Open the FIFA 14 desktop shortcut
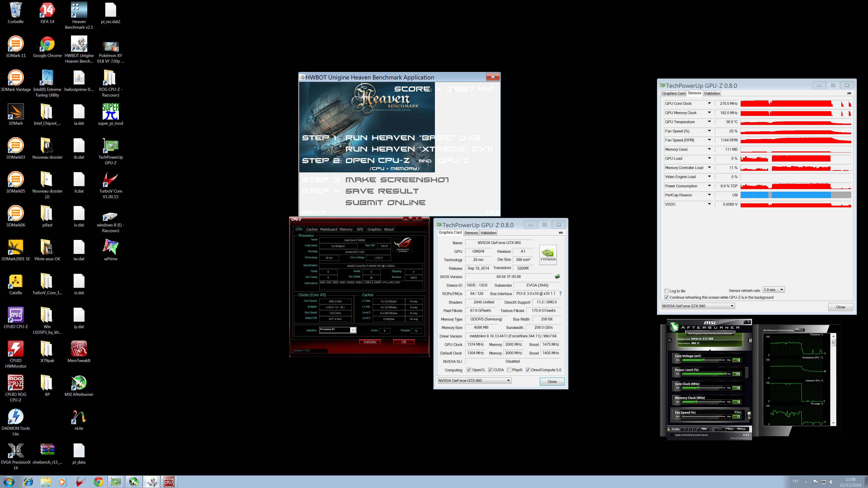This screenshot has width=868, height=488. pos(47,13)
